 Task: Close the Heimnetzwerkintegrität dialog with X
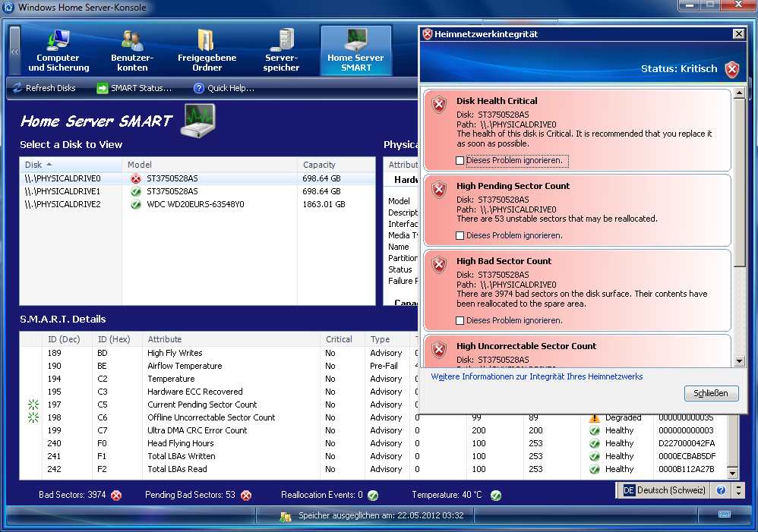point(738,34)
